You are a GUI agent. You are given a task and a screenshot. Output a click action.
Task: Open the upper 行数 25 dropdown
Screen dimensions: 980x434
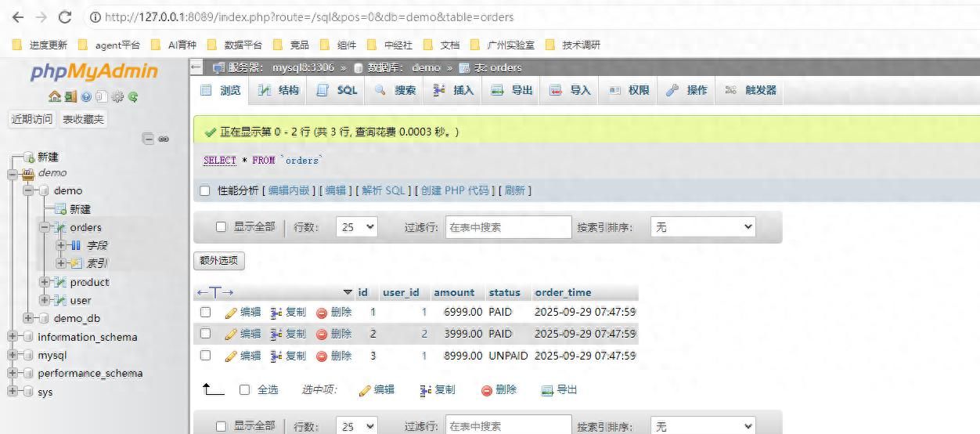coord(357,227)
